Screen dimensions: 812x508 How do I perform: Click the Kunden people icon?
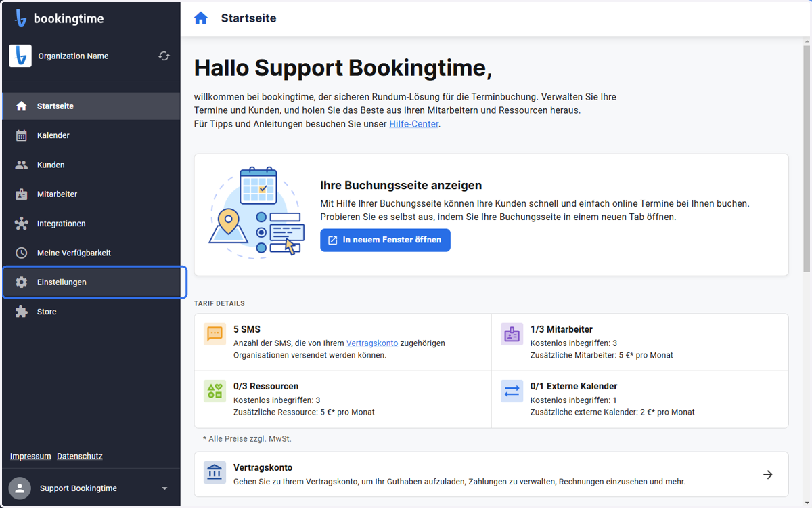click(22, 165)
